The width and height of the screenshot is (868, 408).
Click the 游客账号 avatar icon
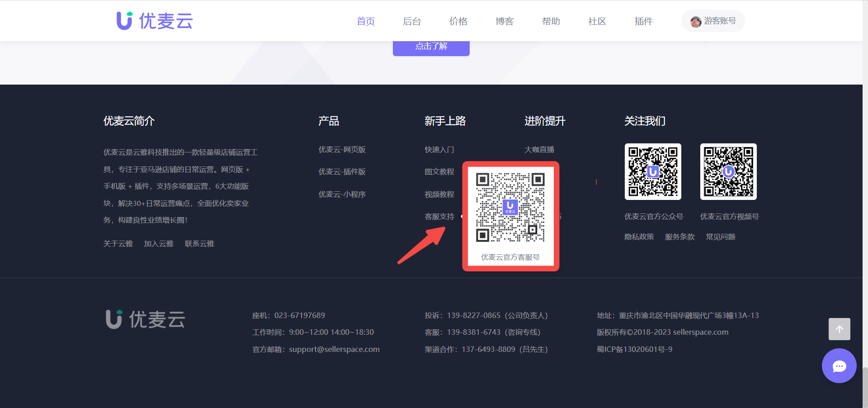(695, 21)
